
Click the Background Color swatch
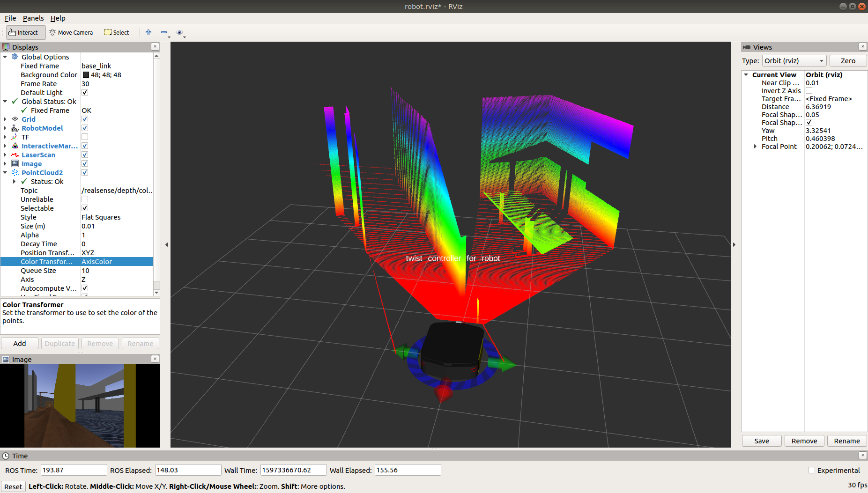point(86,75)
